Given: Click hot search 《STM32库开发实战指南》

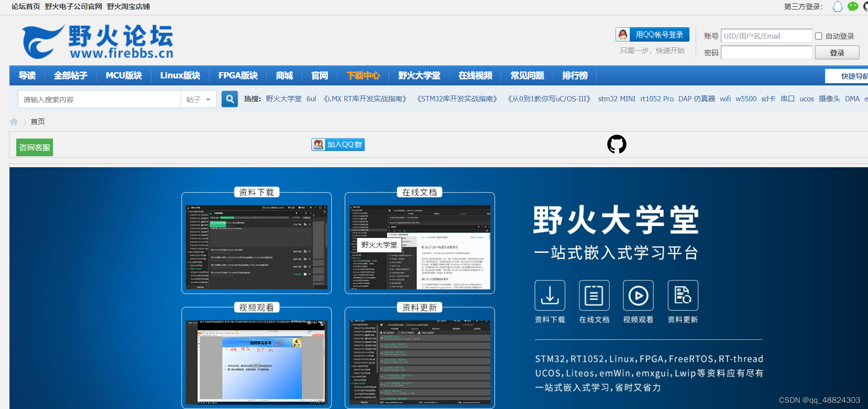Looking at the screenshot, I should click(457, 99).
